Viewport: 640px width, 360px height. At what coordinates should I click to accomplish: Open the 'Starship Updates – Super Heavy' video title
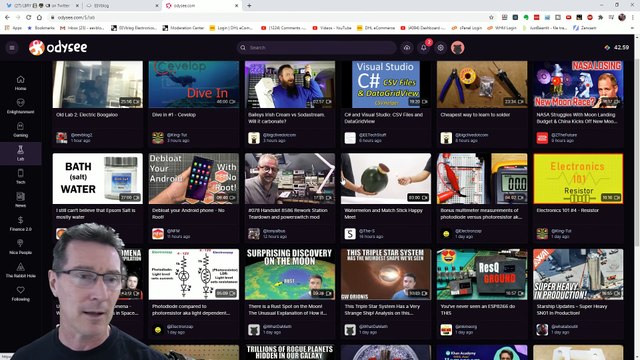click(x=572, y=309)
